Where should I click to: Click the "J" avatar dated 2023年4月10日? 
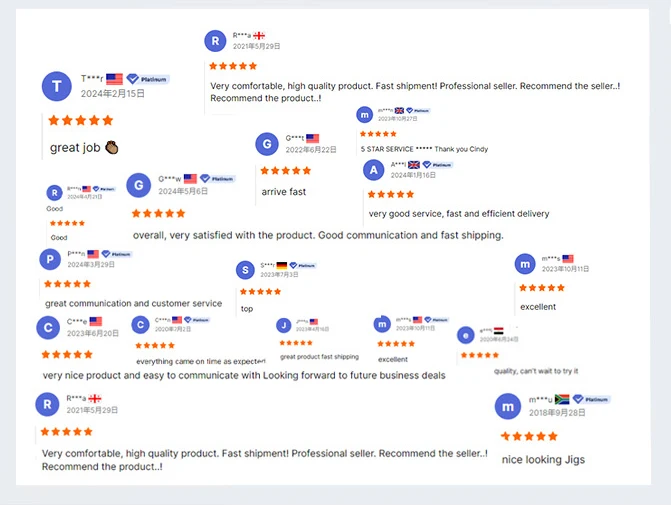coord(284,324)
